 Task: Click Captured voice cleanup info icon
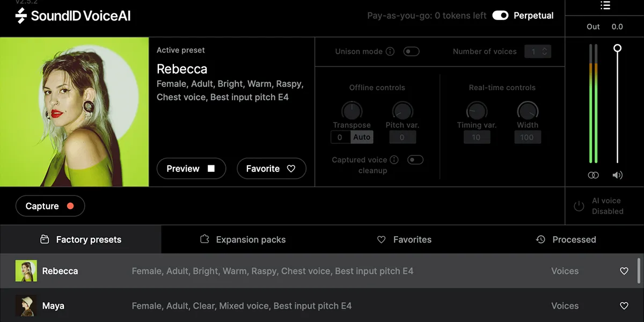tap(394, 159)
